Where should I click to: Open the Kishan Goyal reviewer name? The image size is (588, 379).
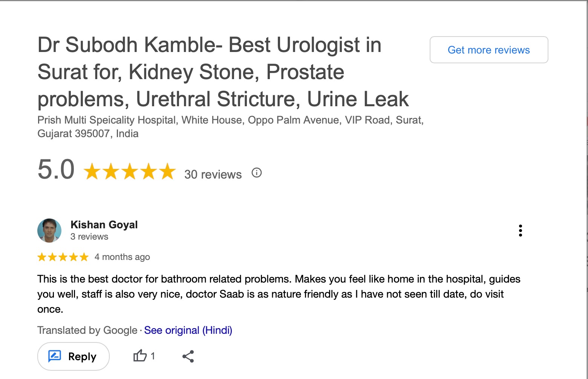coord(104,225)
